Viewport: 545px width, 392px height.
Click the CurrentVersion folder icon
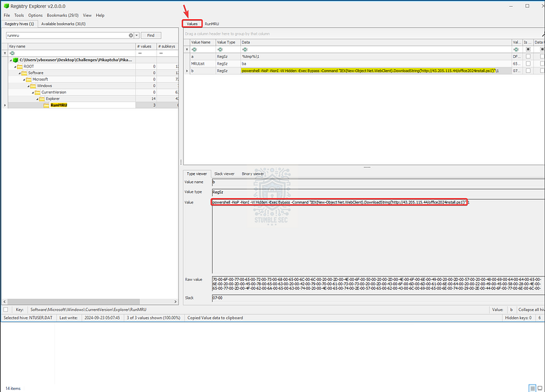coord(37,93)
